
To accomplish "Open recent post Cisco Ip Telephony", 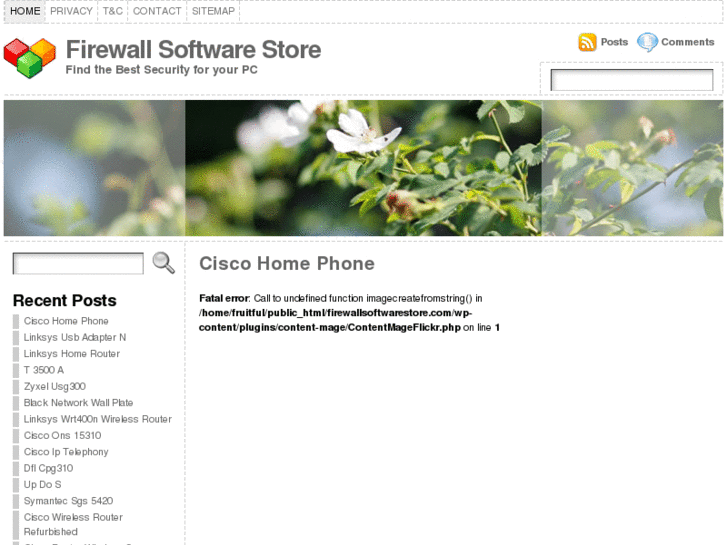I will (x=66, y=452).
